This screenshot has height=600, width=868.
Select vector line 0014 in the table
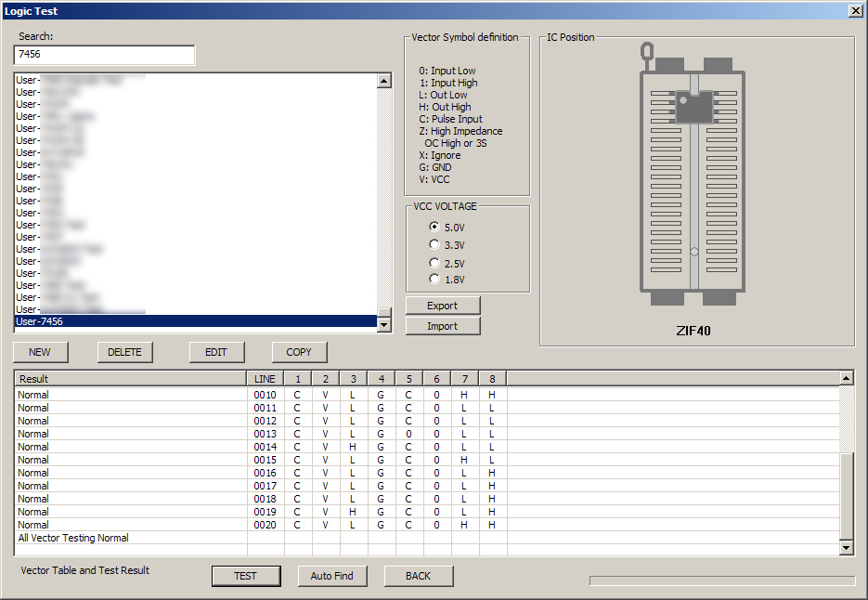pyautogui.click(x=265, y=447)
